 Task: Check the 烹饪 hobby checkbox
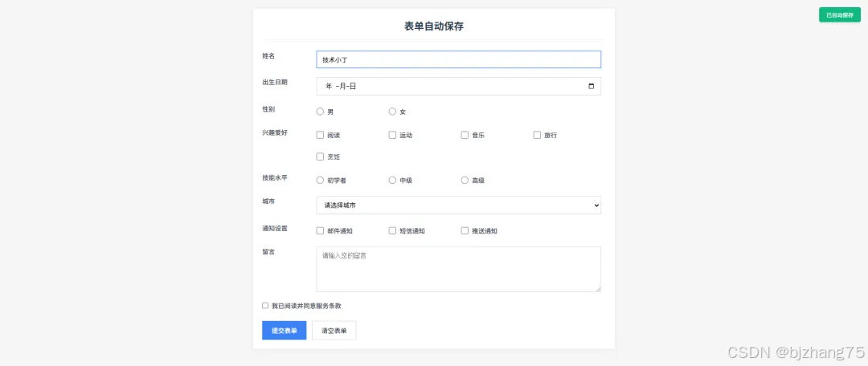(x=320, y=157)
